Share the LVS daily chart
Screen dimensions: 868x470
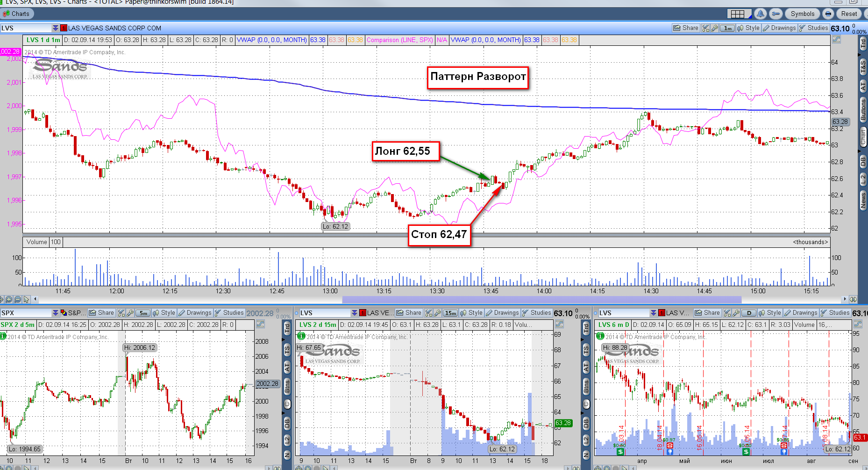pyautogui.click(x=707, y=313)
